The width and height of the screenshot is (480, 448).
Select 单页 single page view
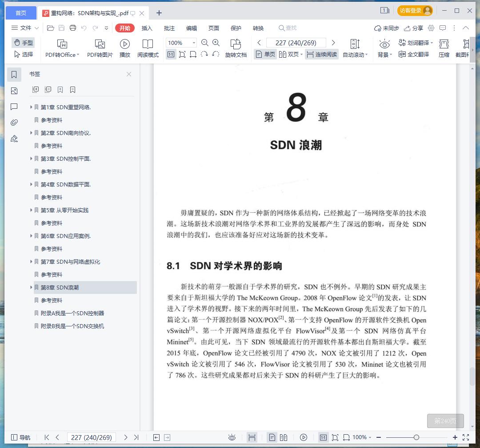pyautogui.click(x=265, y=55)
